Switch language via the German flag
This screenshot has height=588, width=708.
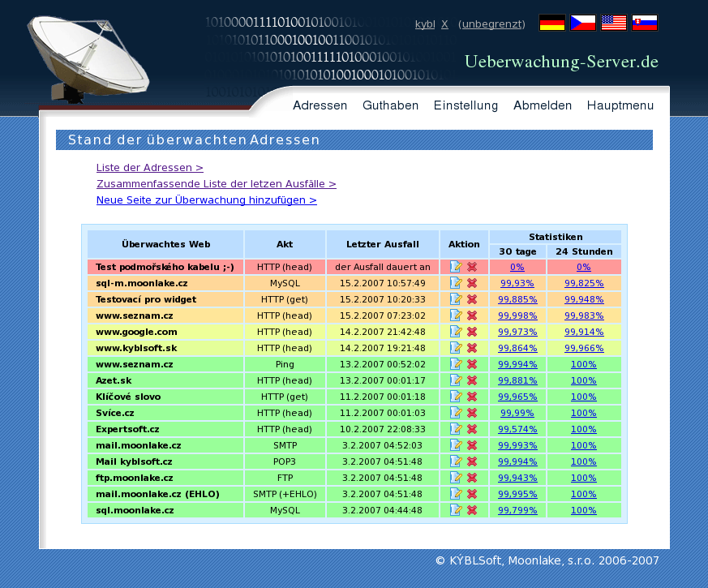pos(551,23)
